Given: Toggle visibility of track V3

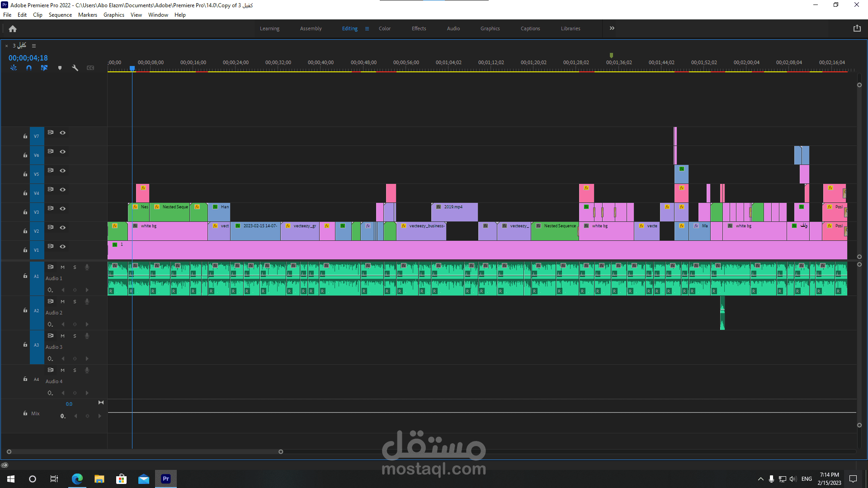Looking at the screenshot, I should click(x=62, y=208).
